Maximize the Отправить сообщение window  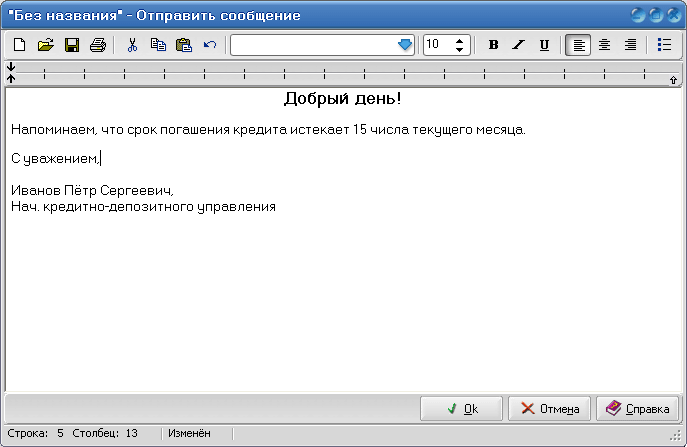[656, 15]
